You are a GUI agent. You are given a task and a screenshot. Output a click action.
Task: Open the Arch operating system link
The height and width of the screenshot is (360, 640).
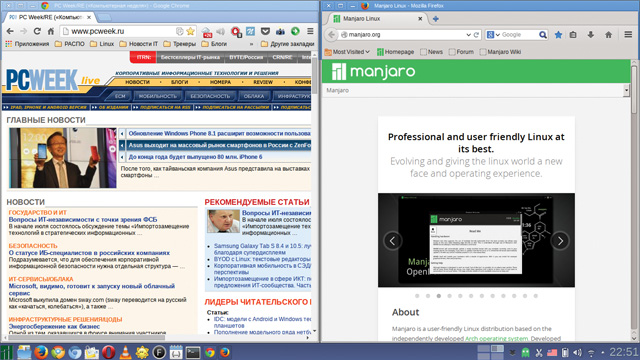pos(496,338)
